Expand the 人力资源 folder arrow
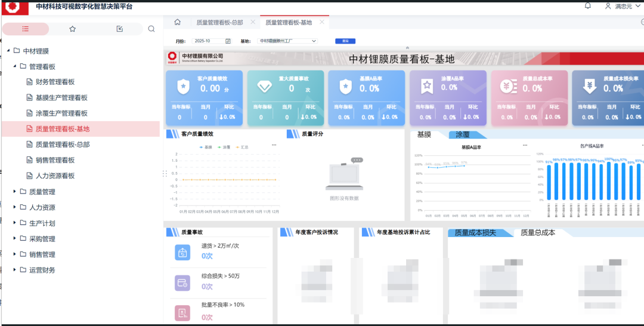The width and height of the screenshot is (644, 326). coord(15,207)
